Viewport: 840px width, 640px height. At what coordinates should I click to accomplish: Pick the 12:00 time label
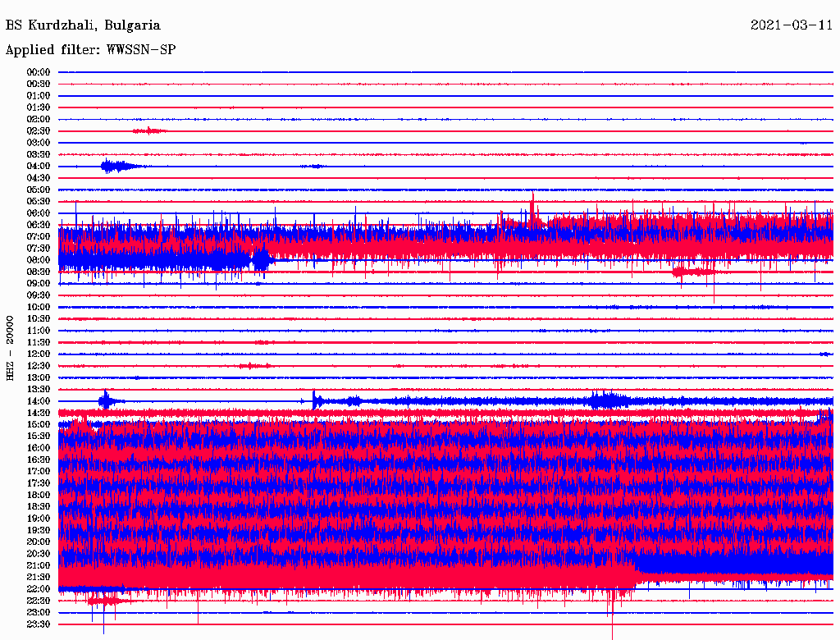pyautogui.click(x=39, y=354)
